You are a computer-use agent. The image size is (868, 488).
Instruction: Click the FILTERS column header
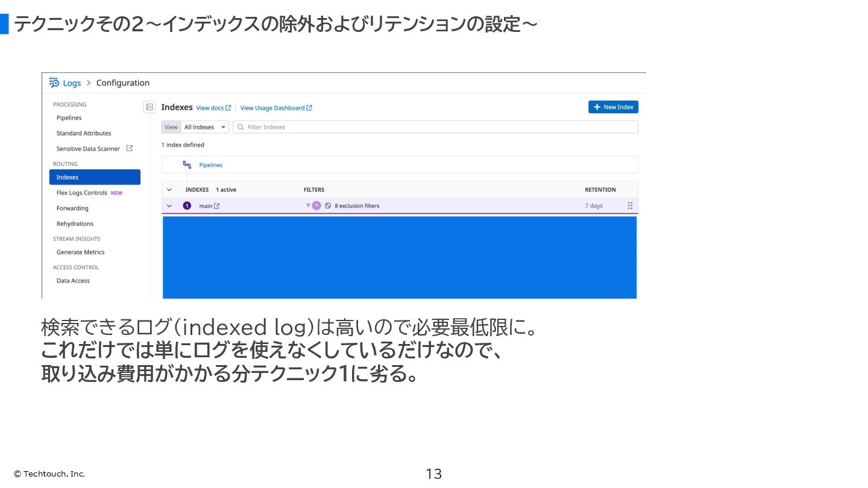[314, 190]
